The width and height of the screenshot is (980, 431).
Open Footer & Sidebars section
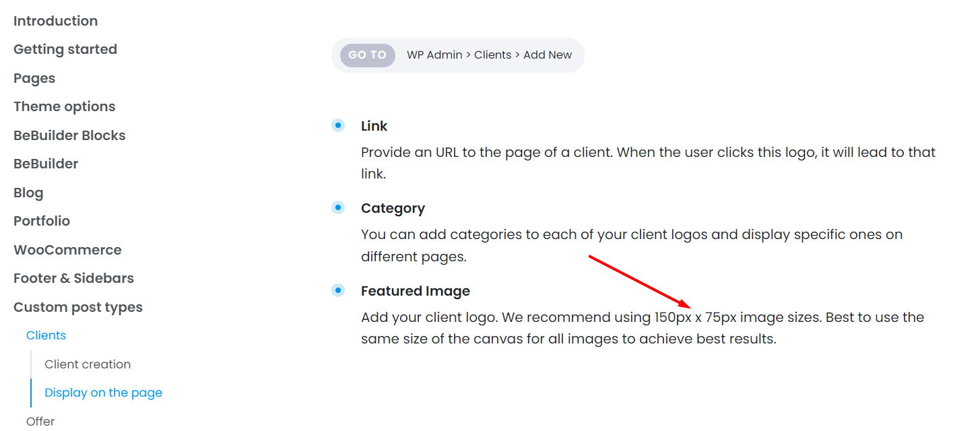pyautogui.click(x=73, y=278)
